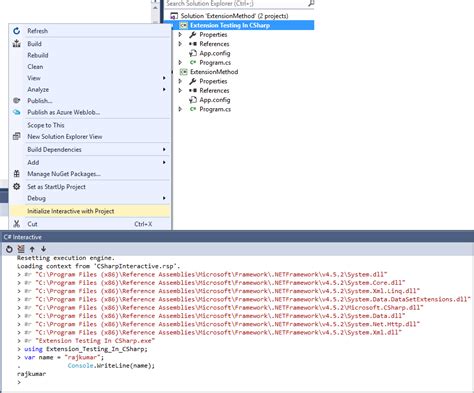Click Initialize Interactive with Project

click(90, 211)
